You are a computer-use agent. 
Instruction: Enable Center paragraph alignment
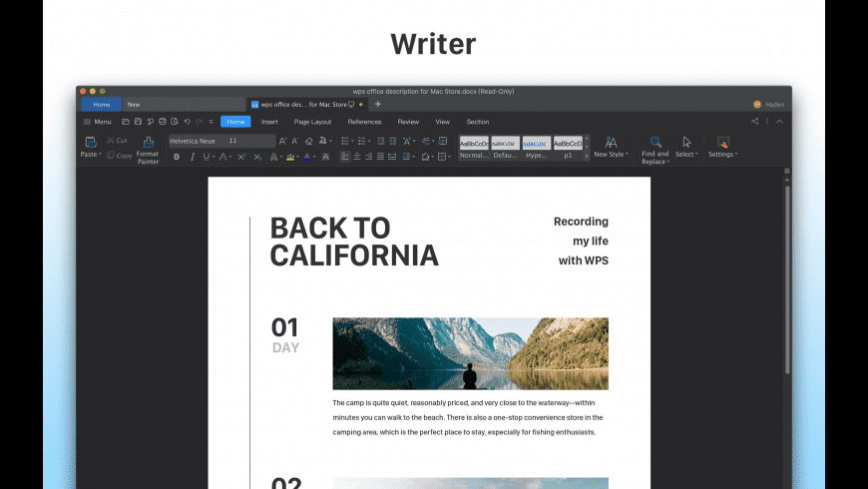(x=357, y=157)
